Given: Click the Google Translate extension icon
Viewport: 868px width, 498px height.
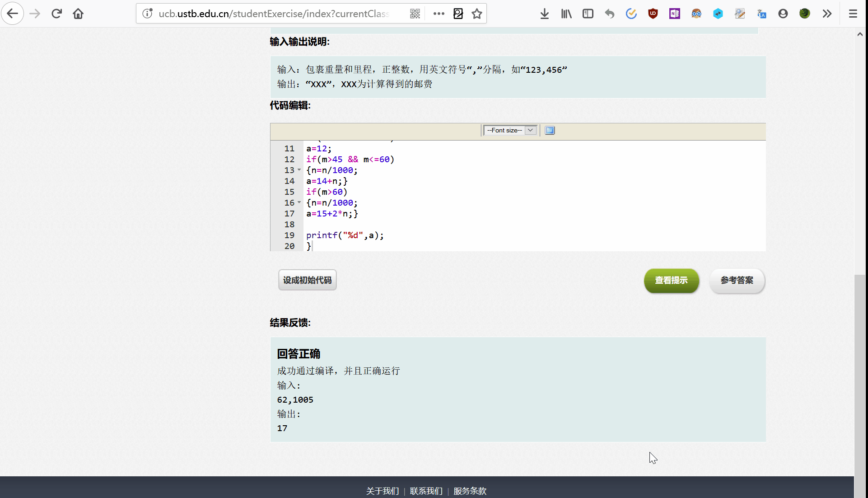Looking at the screenshot, I should point(761,14).
